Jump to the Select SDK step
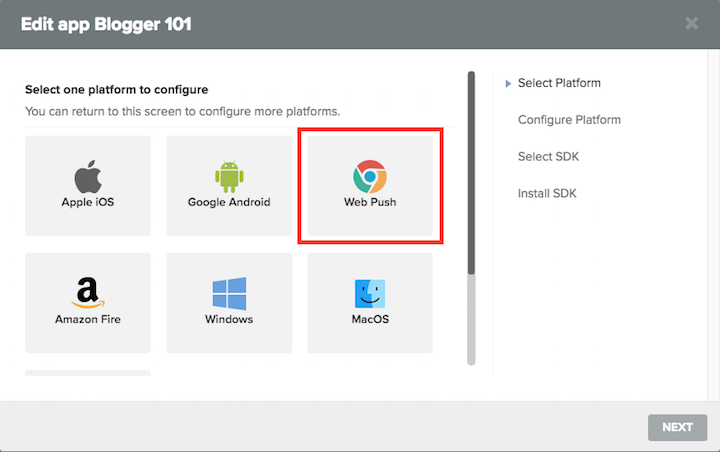 548,157
